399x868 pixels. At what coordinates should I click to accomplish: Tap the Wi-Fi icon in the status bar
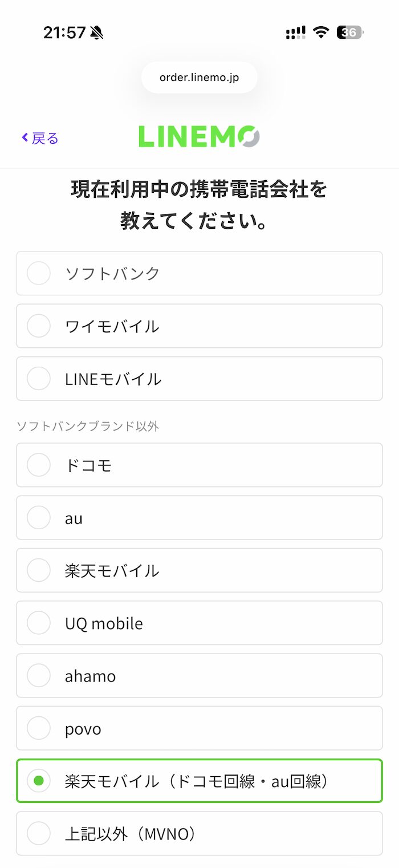[x=320, y=33]
